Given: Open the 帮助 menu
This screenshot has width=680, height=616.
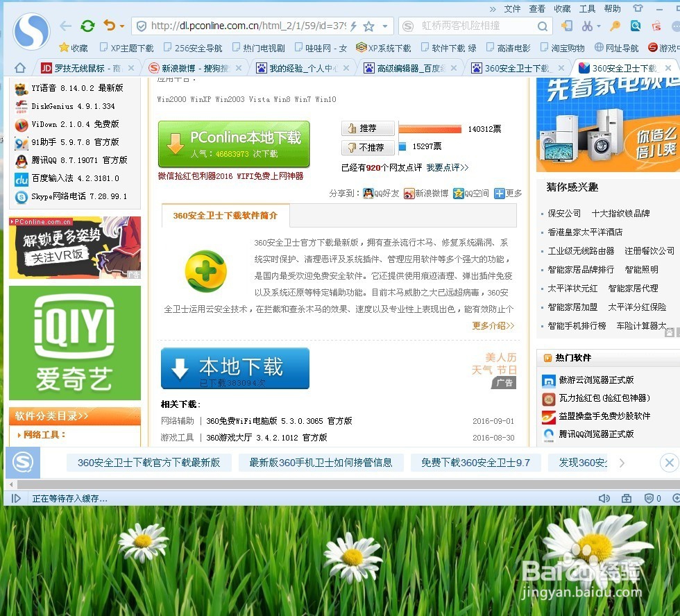Looking at the screenshot, I should coord(612,8).
